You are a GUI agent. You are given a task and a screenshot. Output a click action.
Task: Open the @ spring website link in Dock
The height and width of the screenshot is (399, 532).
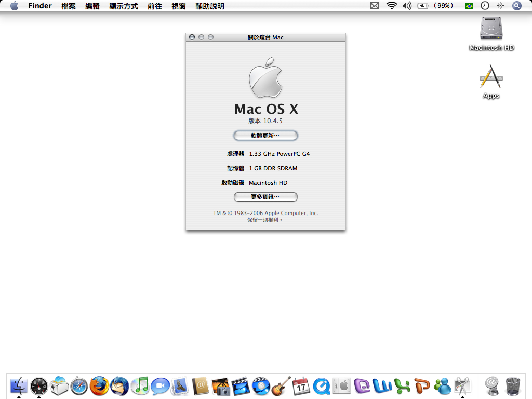[x=491, y=386]
